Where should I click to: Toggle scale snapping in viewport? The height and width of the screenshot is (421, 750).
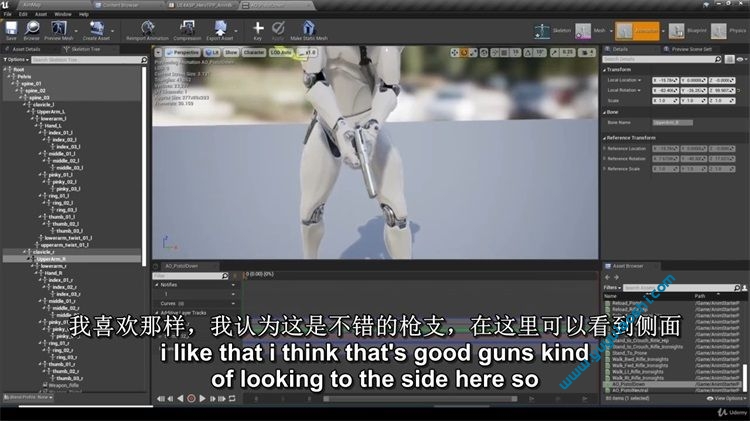tap(554, 53)
